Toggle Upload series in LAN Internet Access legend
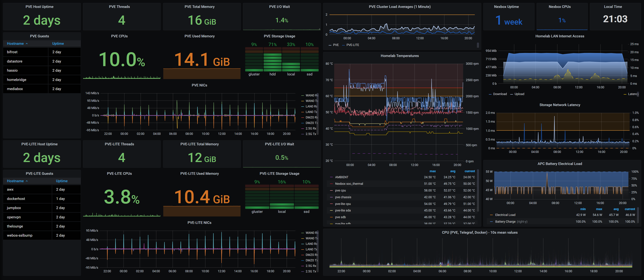This screenshot has height=280, width=644. pos(519,94)
